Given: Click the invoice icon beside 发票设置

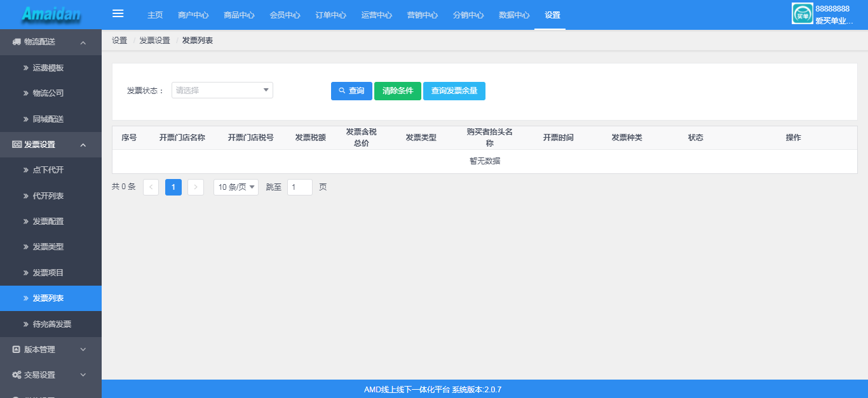Looking at the screenshot, I should [17, 145].
